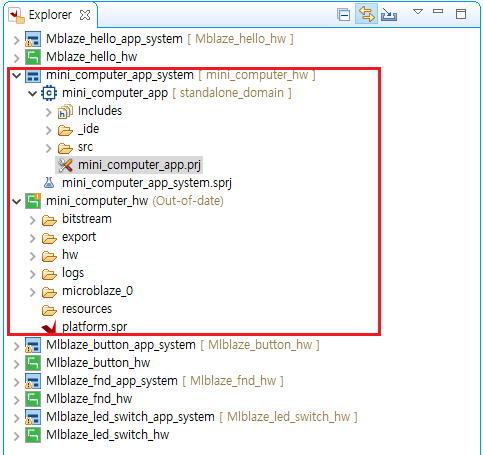Click Mlblaze_led_switch_hw platform icon
483x455 pixels.
click(33, 435)
